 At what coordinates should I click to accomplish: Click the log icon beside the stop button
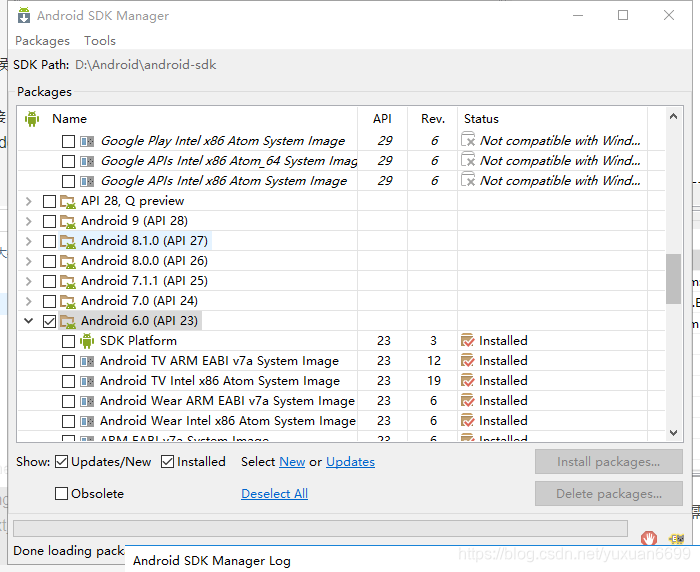(677, 539)
